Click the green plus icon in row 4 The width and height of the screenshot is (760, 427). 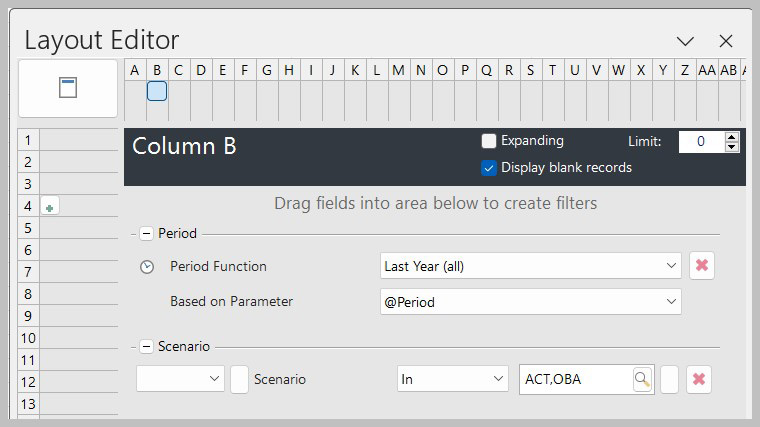(x=50, y=207)
